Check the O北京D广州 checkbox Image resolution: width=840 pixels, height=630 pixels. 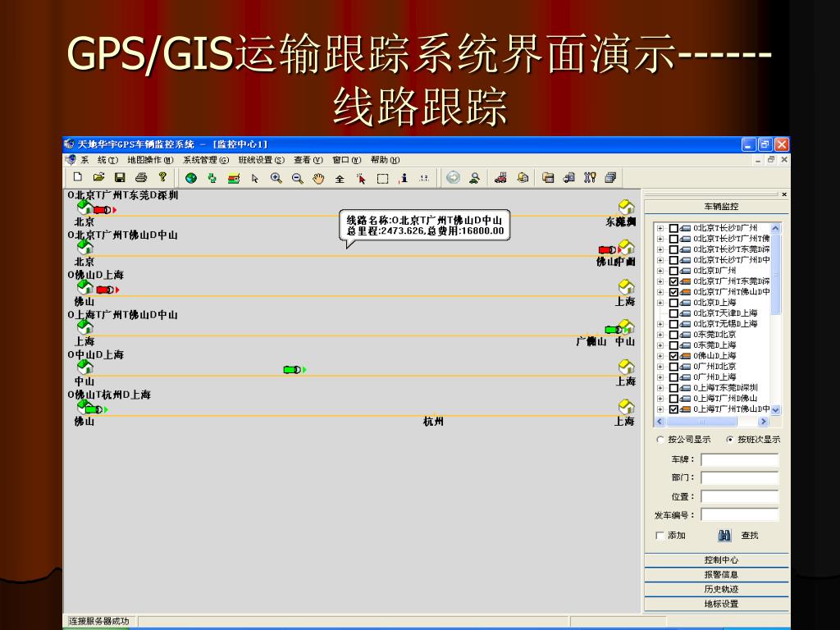tap(674, 271)
